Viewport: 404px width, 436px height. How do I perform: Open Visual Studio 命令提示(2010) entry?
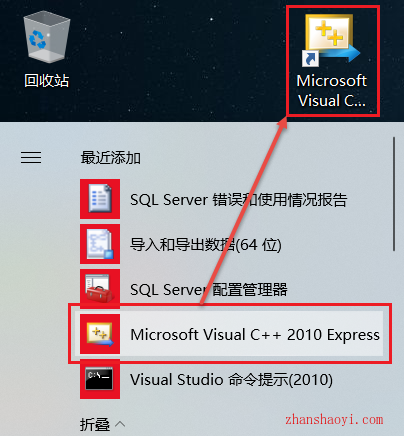(x=231, y=380)
